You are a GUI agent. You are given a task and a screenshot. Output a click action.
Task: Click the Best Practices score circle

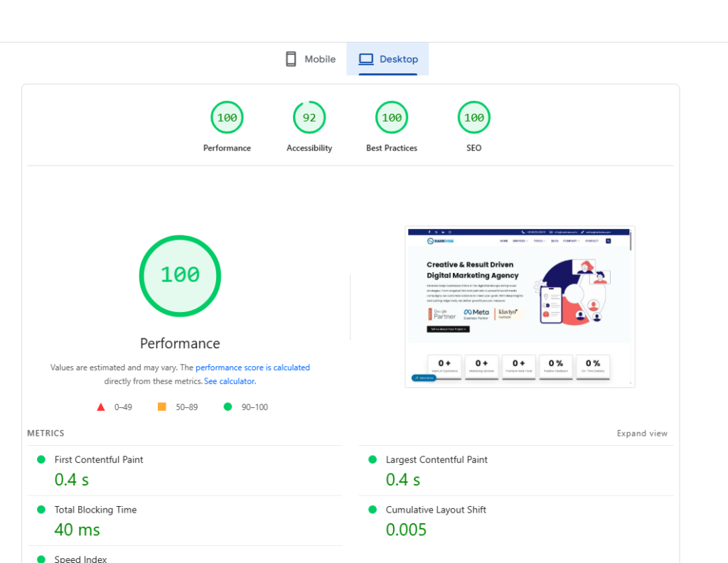click(391, 117)
